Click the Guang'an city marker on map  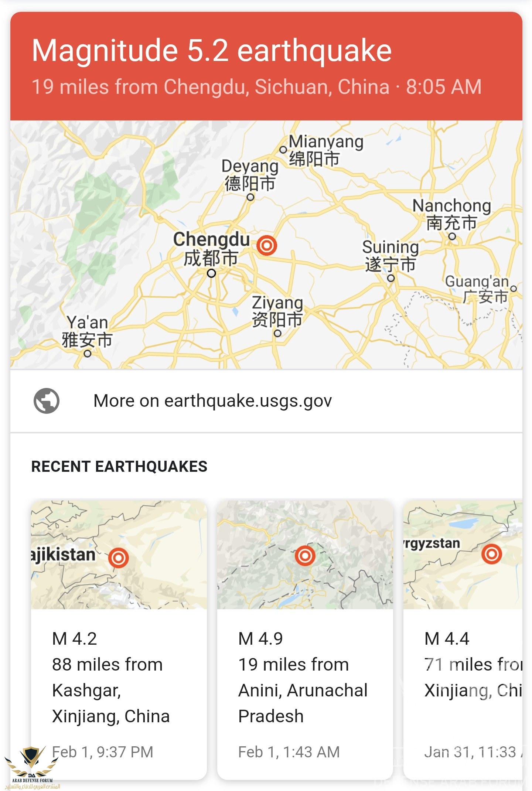click(x=514, y=289)
